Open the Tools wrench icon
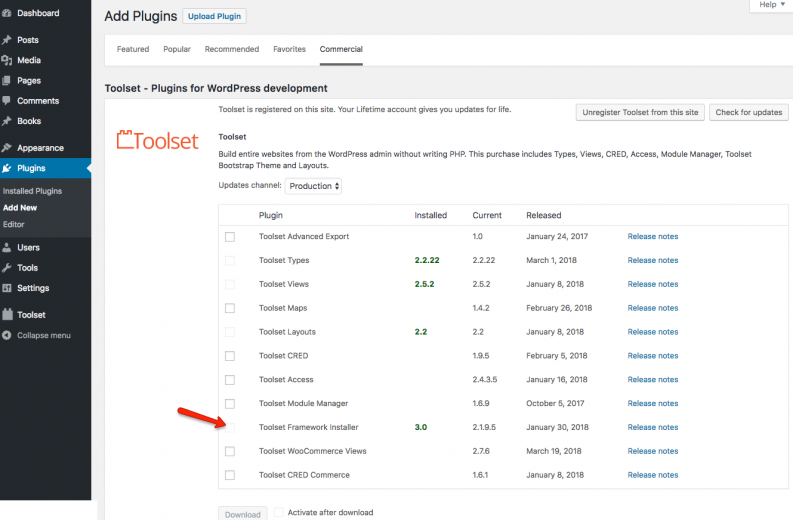Screen dimensions: 793x520 coord(7,268)
